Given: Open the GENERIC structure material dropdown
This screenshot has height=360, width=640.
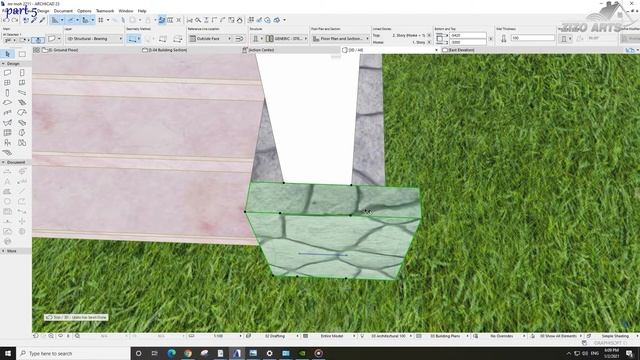Looking at the screenshot, I should [287, 39].
